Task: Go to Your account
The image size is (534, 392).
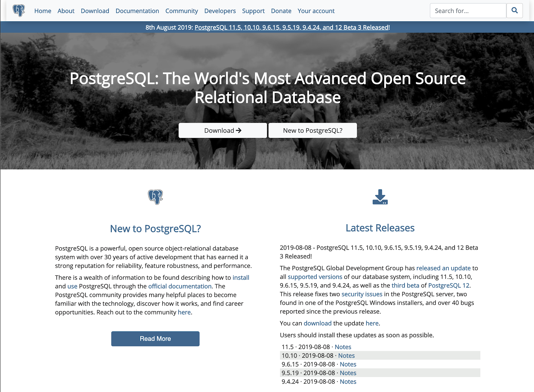Action: (x=316, y=11)
